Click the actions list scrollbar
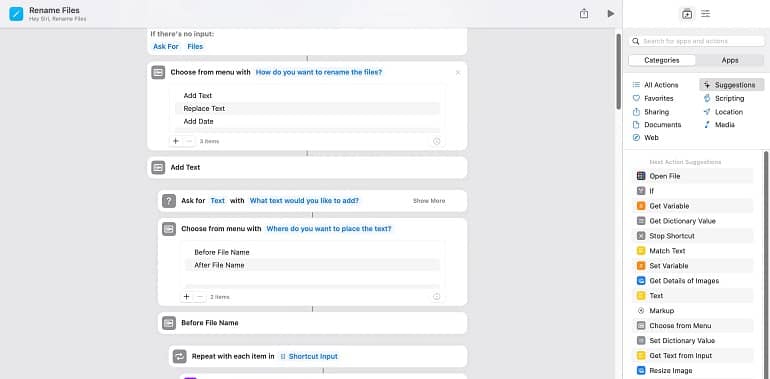Viewport: 770px width, 379px height. (766, 265)
